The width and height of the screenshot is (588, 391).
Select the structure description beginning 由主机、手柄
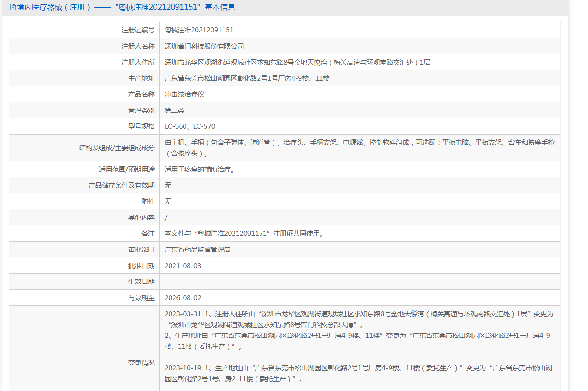[359, 148]
